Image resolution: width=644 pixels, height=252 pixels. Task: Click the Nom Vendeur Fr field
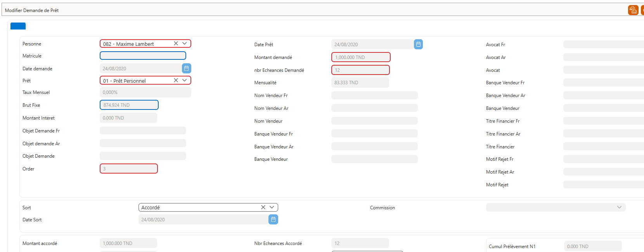[374, 95]
